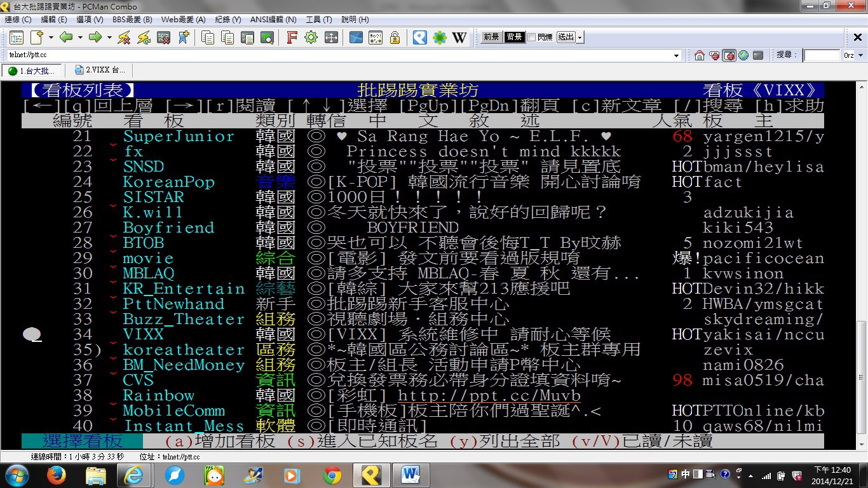Select the PttNewhand board row
This screenshot has height=488, width=868.
[x=423, y=304]
